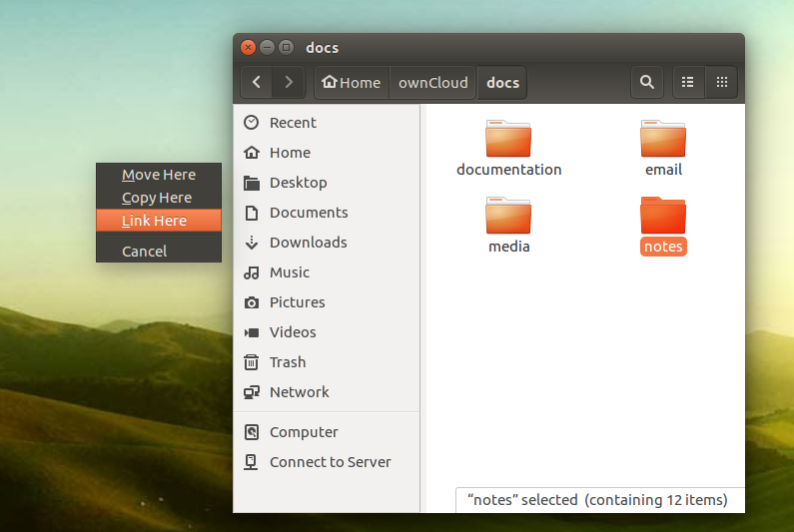Maximize the docs window
Viewport: 794px width, 532px height.
point(286,48)
